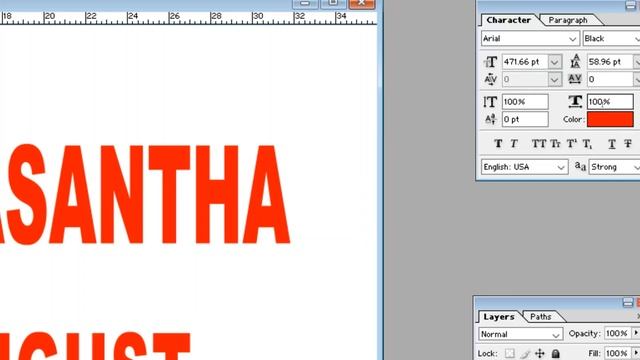This screenshot has height=360, width=640.
Task: Lock all layer attributes with padlock
Action: pos(556,353)
